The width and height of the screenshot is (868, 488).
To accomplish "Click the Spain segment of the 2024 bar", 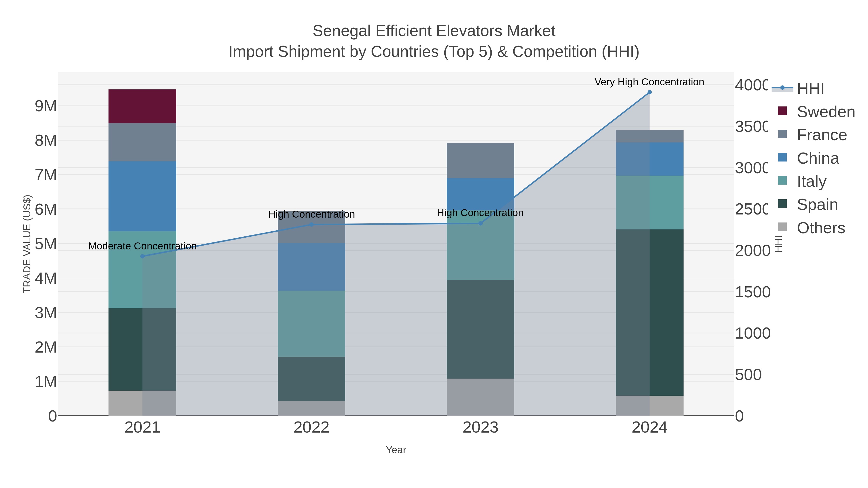I will pyautogui.click(x=650, y=313).
